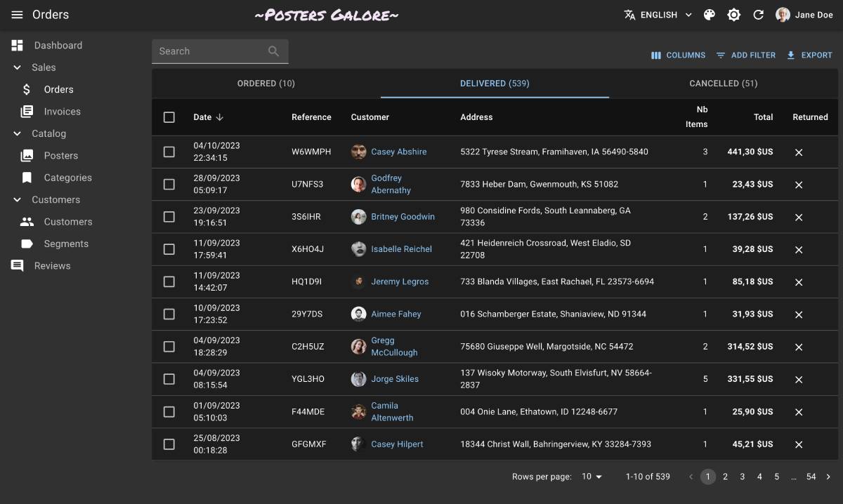The image size is (843, 504).
Task: Open the color theme palette icon
Action: pyautogui.click(x=710, y=15)
